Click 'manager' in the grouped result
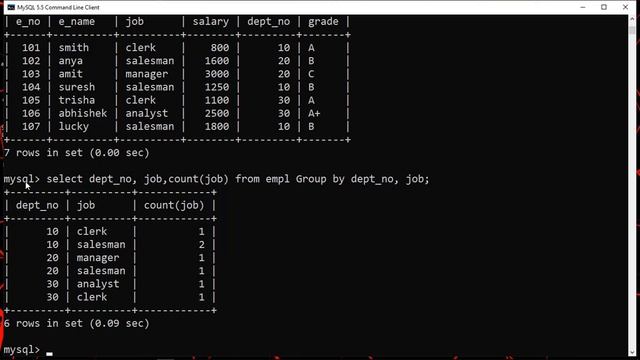 point(98,258)
